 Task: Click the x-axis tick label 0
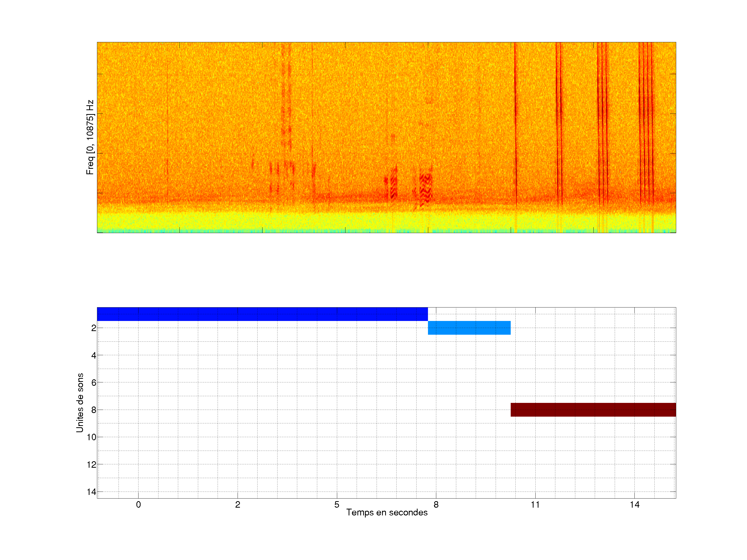pyautogui.click(x=139, y=505)
